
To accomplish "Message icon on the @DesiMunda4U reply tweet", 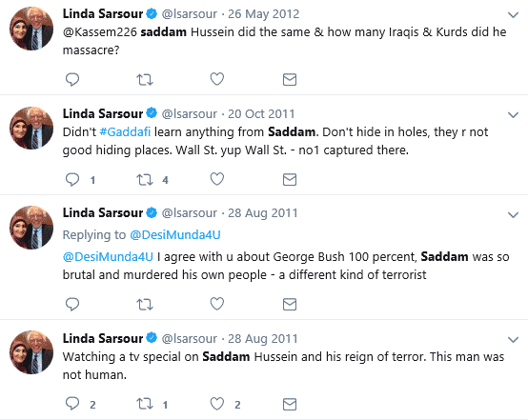I will point(290,304).
